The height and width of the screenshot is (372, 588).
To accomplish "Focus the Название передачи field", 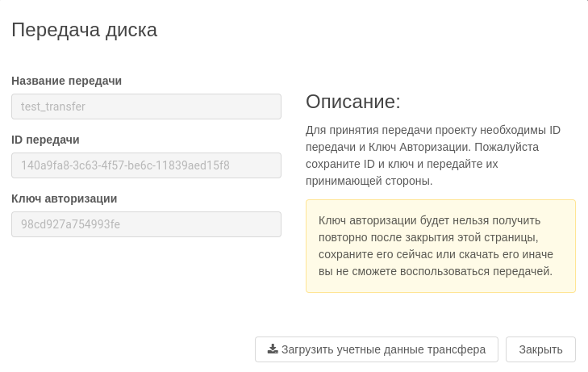I will (x=146, y=107).
